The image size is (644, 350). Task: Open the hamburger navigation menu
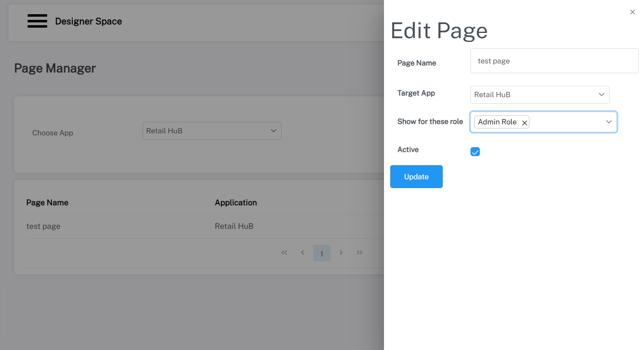click(37, 21)
